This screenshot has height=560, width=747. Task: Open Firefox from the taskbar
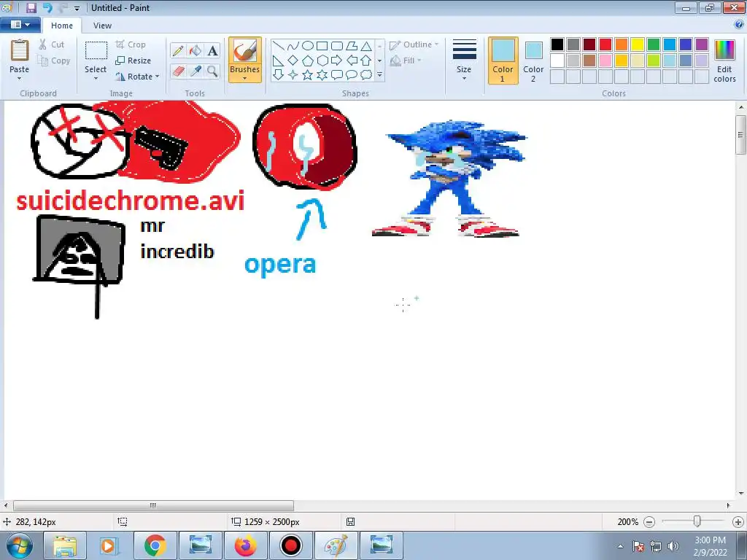[x=245, y=545]
